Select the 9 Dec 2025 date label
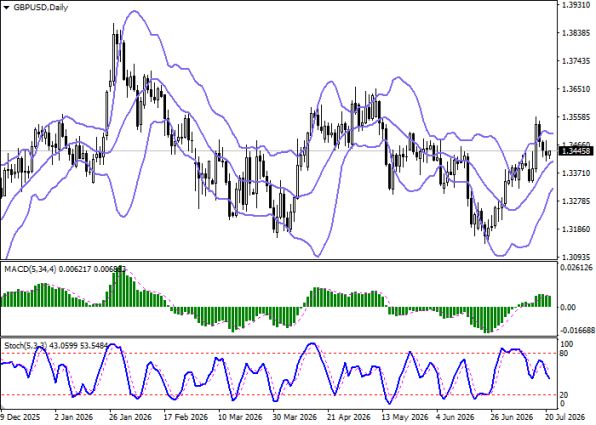 point(21,417)
